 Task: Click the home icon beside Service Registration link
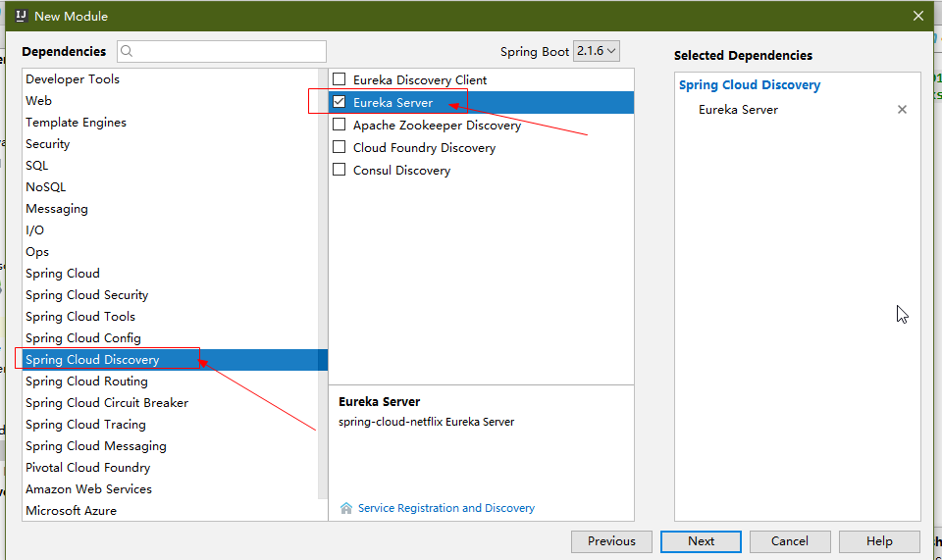346,508
